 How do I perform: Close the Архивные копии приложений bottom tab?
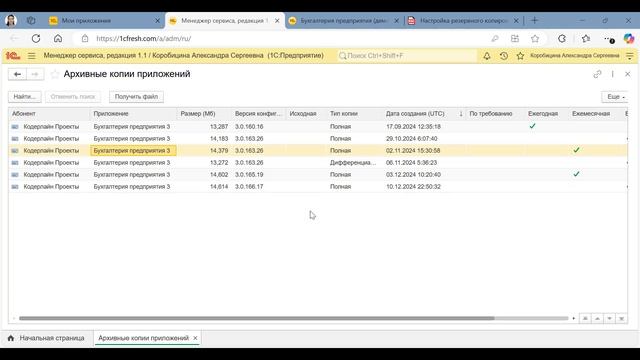click(195, 338)
